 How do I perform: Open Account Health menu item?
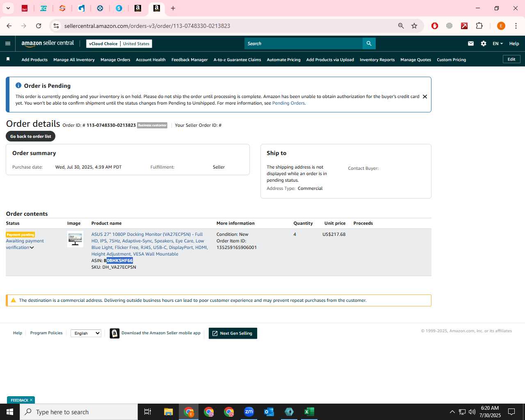[x=151, y=59]
